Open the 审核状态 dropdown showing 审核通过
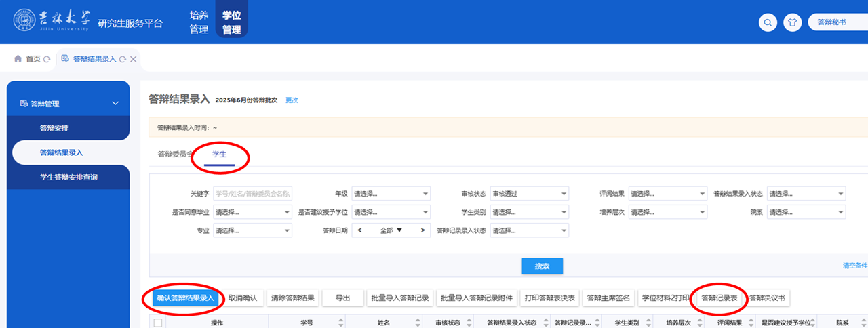 [529, 194]
